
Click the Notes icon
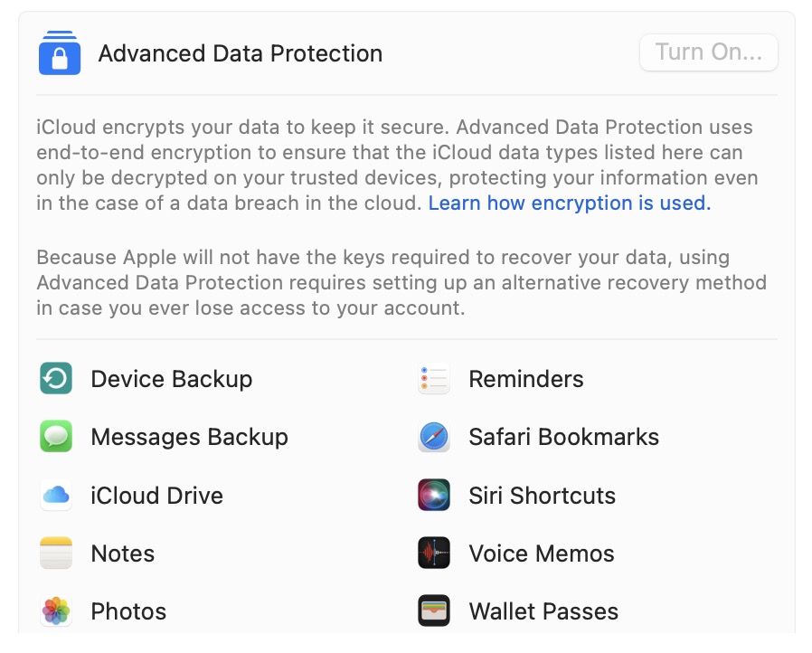click(56, 554)
